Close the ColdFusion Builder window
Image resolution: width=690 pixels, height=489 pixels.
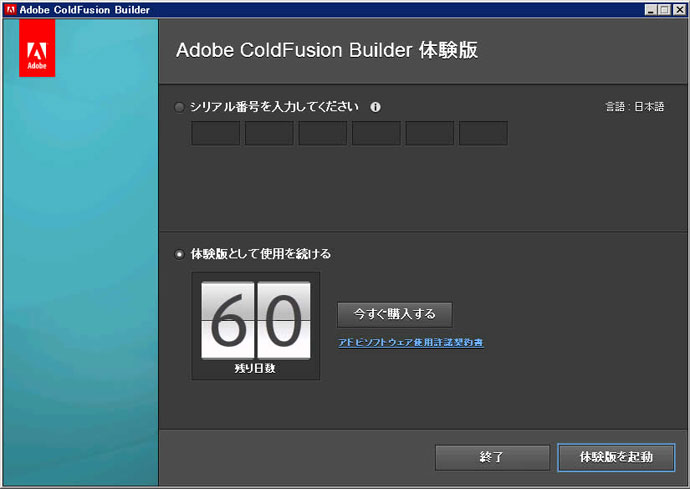(x=680, y=10)
